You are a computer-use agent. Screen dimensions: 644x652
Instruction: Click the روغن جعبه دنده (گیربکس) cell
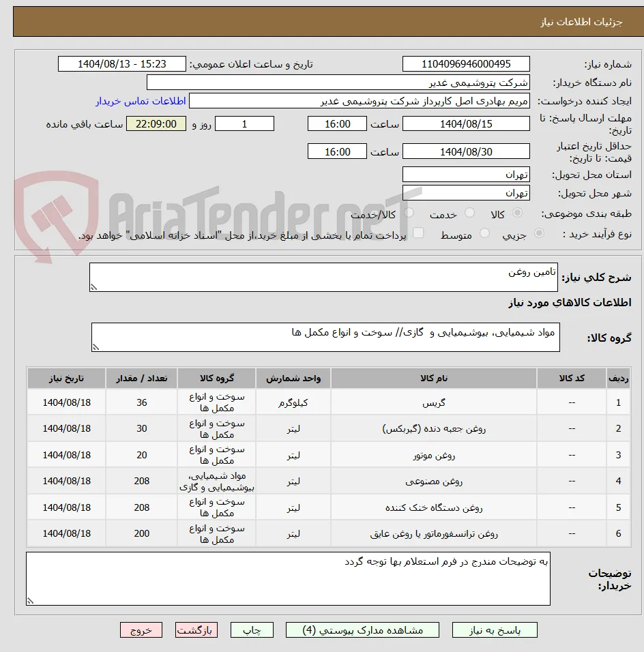[x=433, y=428]
